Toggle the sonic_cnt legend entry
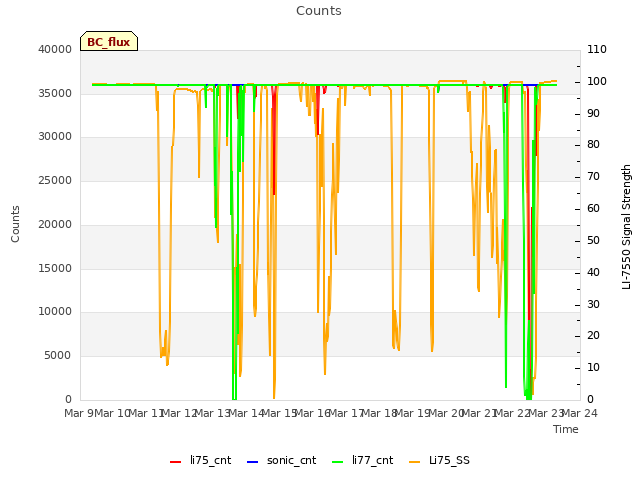 (282, 461)
